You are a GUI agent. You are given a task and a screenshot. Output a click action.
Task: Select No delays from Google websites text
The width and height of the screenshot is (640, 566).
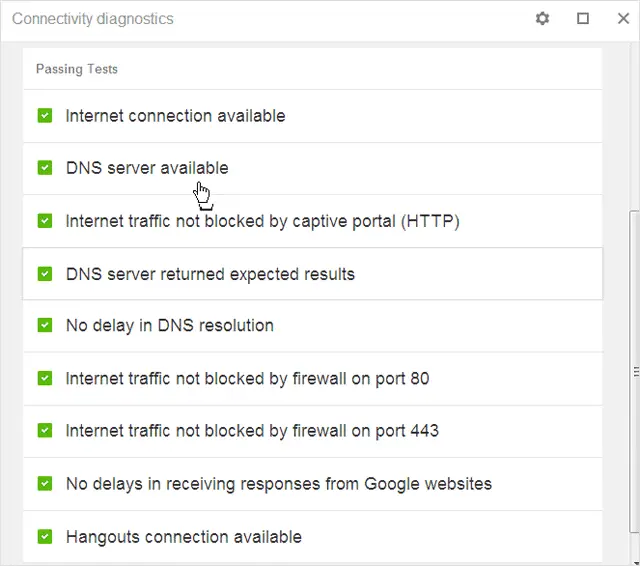[279, 484]
